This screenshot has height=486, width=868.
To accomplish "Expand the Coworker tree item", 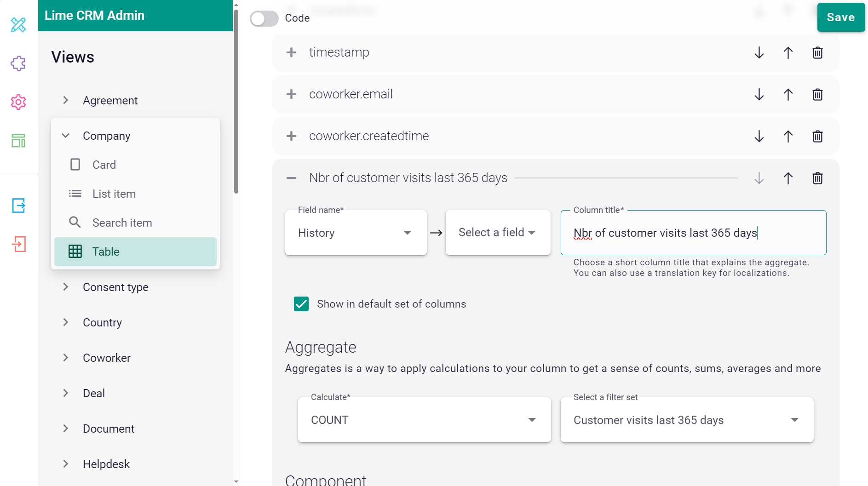I will click(x=66, y=358).
